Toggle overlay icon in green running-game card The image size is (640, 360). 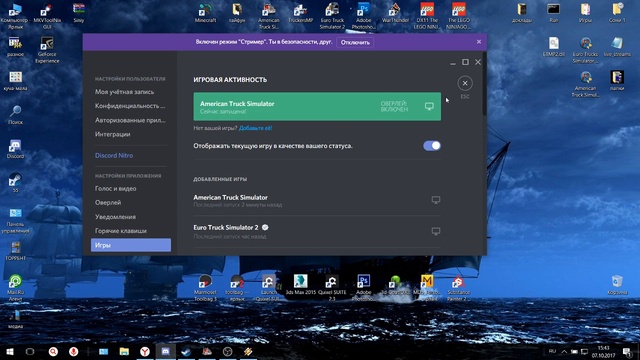pyautogui.click(x=429, y=107)
